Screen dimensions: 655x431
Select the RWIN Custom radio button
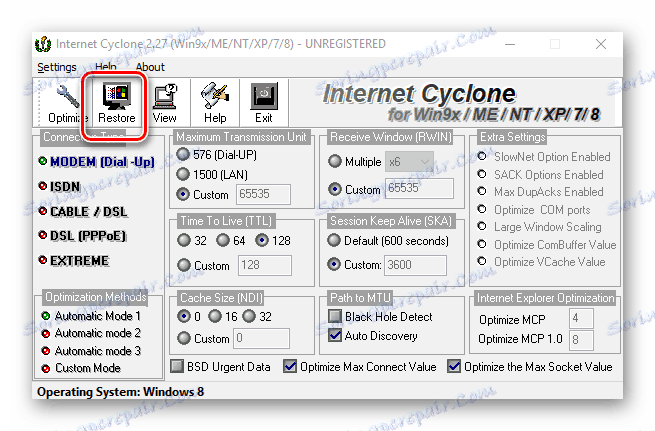pyautogui.click(x=335, y=189)
